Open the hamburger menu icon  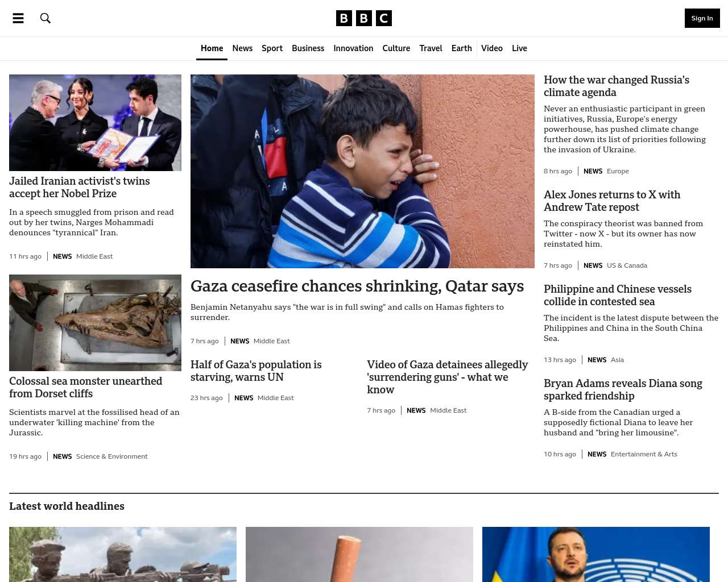pos(18,18)
